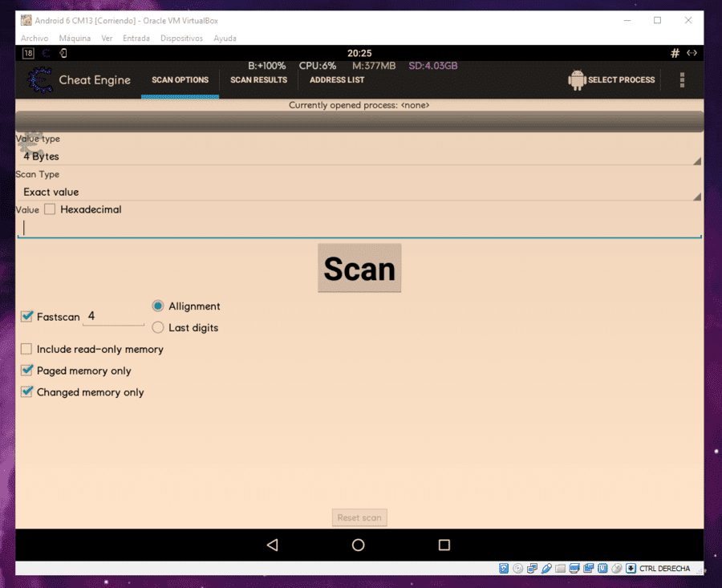
Task: Tap the Android home circle button
Action: tap(359, 545)
